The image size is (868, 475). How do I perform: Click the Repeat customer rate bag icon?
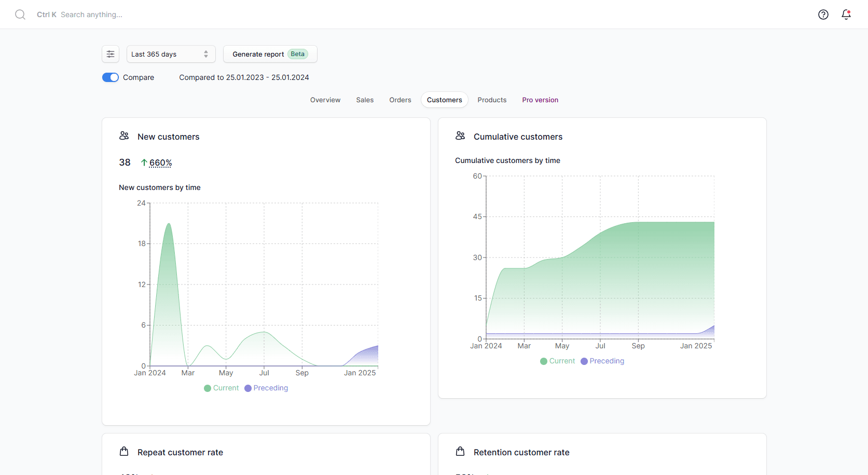(x=124, y=452)
